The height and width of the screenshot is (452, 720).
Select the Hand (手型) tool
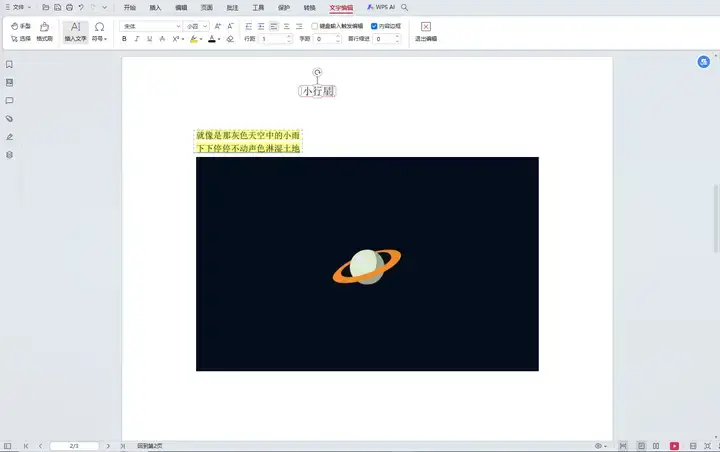[x=21, y=26]
